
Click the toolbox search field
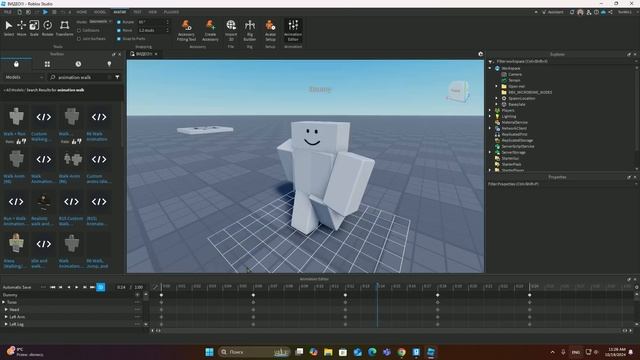point(82,77)
